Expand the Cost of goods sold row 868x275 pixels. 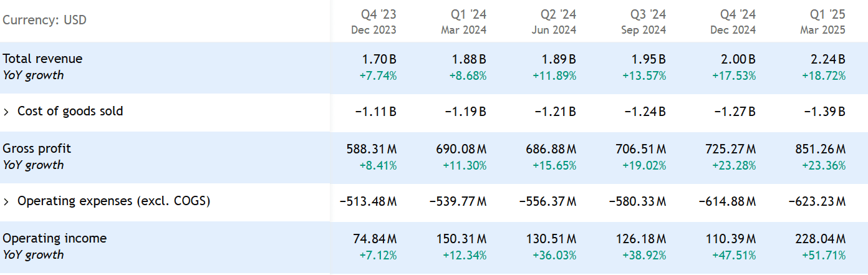(x=7, y=112)
